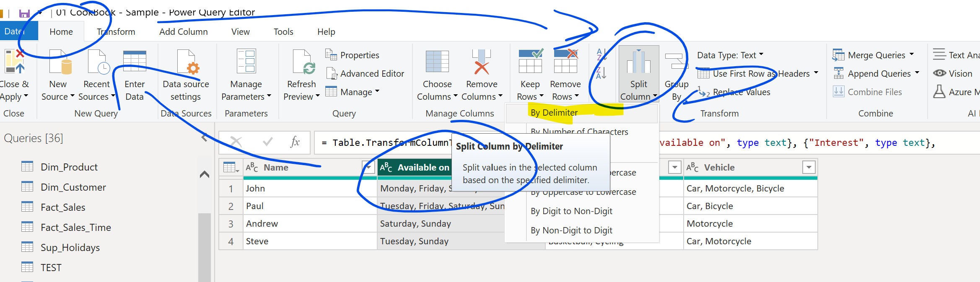Sort descending with Z-A icon
The height and width of the screenshot is (282, 980).
601,73
